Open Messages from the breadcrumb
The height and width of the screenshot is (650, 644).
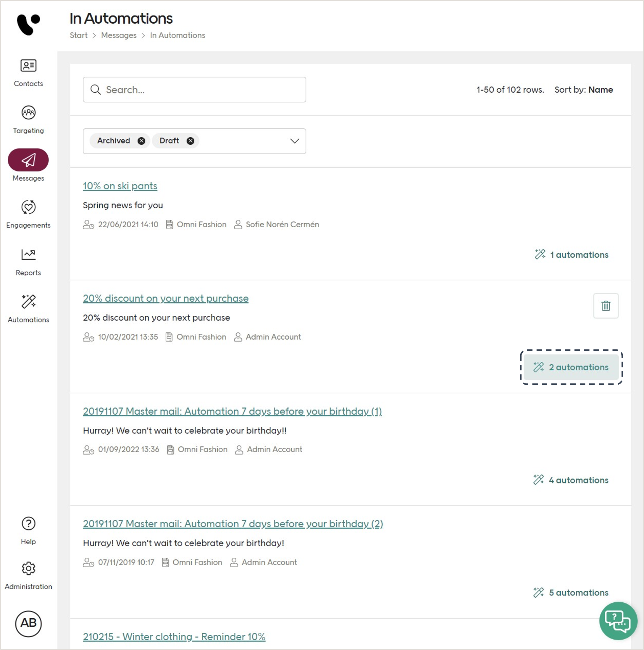click(x=118, y=35)
